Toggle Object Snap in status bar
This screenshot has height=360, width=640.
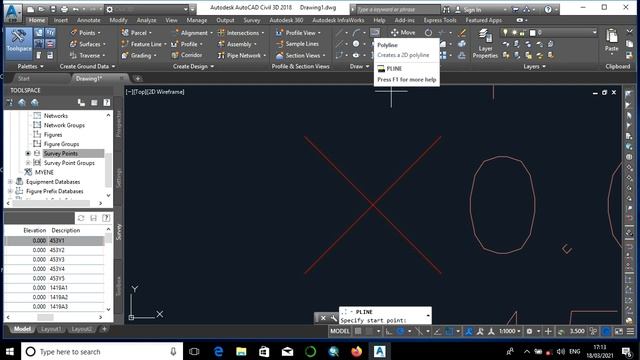449,331
